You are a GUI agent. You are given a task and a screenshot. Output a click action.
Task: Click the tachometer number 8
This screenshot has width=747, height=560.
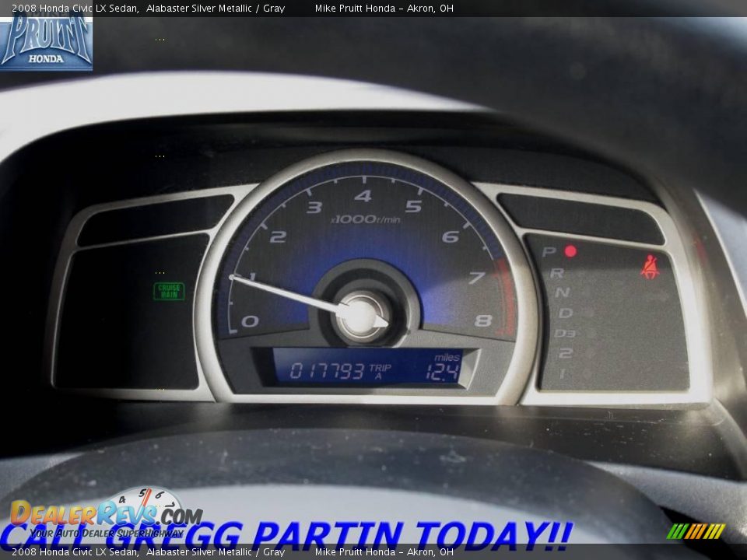(x=483, y=320)
